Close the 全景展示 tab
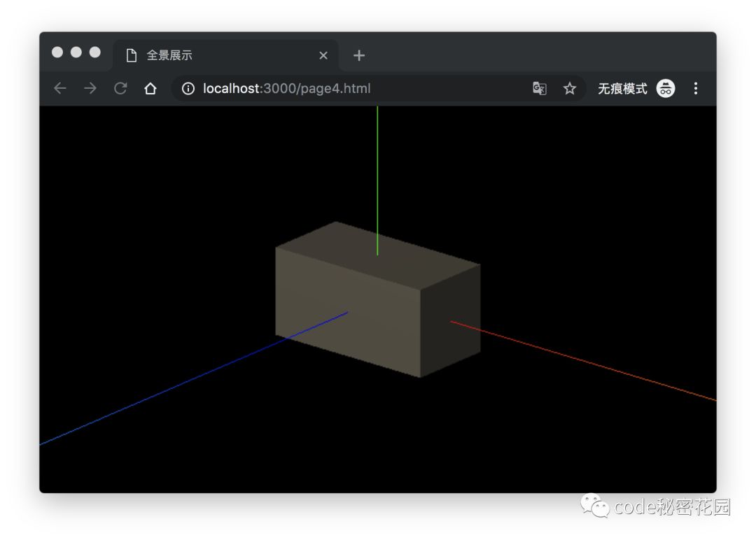Screen dimensions: 756x540 tap(323, 56)
